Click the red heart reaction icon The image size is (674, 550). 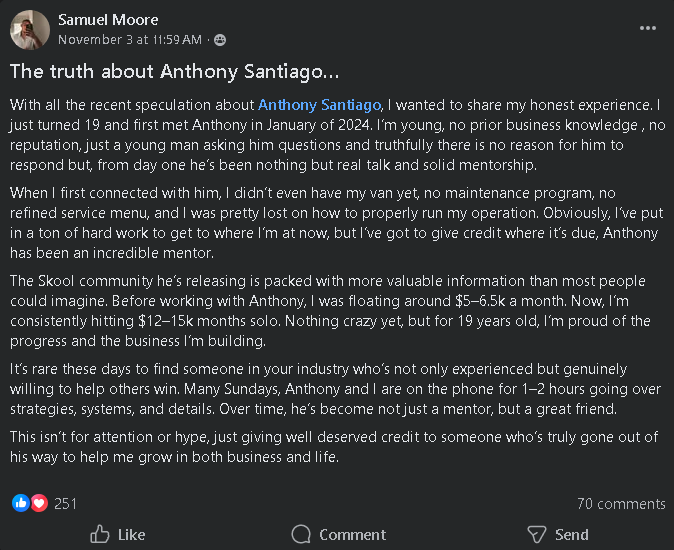pyautogui.click(x=39, y=503)
